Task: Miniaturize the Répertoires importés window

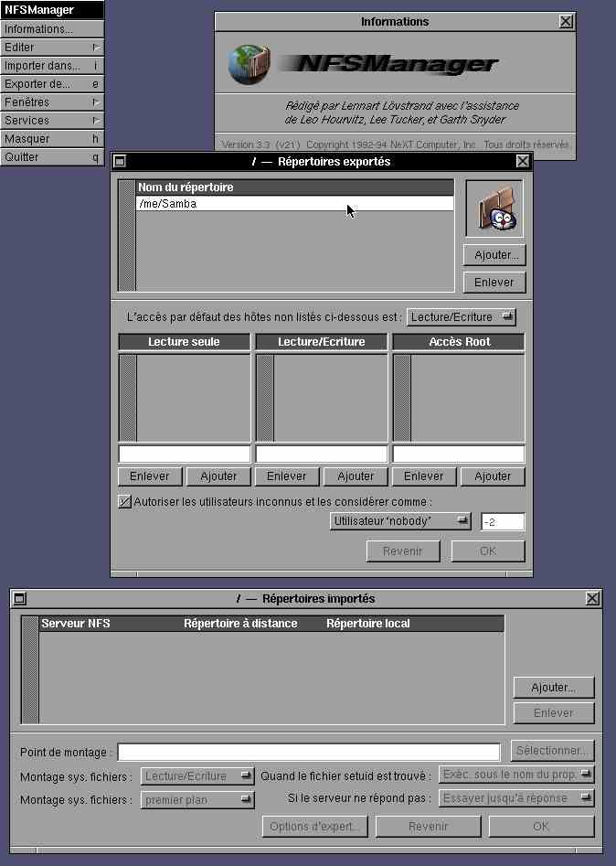Action: [19, 599]
